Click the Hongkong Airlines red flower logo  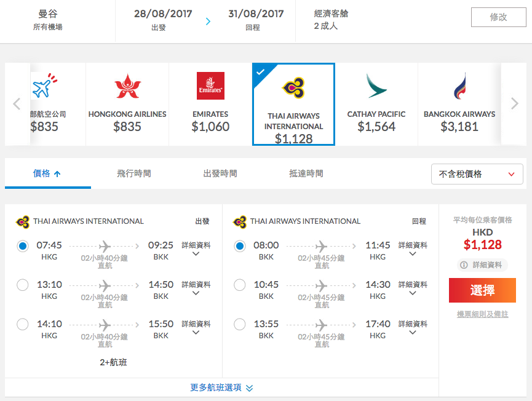pyautogui.click(x=127, y=86)
